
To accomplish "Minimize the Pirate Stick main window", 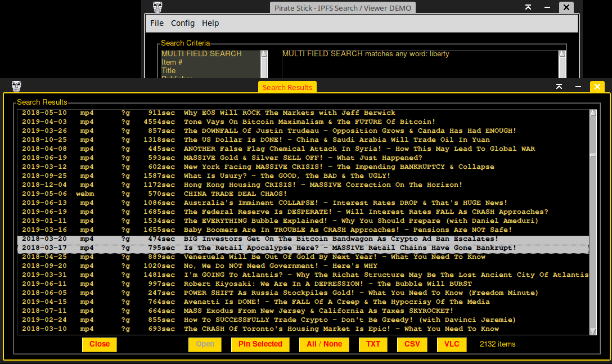I will pyautogui.click(x=547, y=7).
